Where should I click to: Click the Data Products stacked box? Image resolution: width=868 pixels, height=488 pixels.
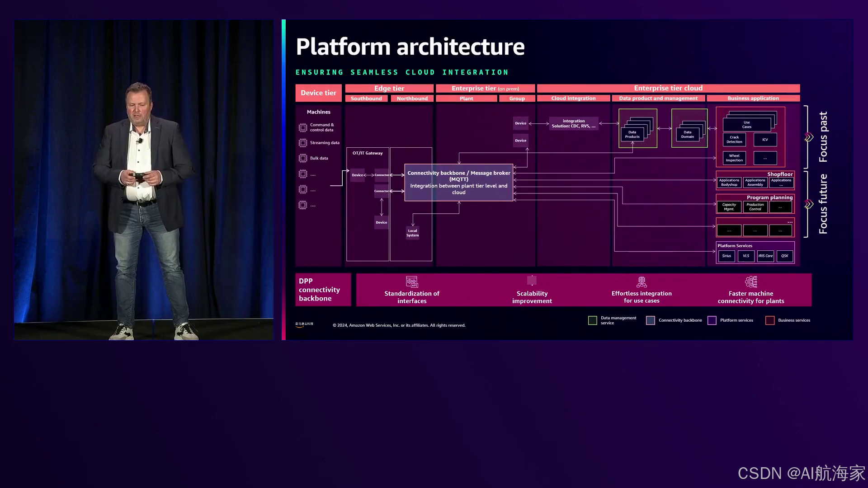pos(632,134)
